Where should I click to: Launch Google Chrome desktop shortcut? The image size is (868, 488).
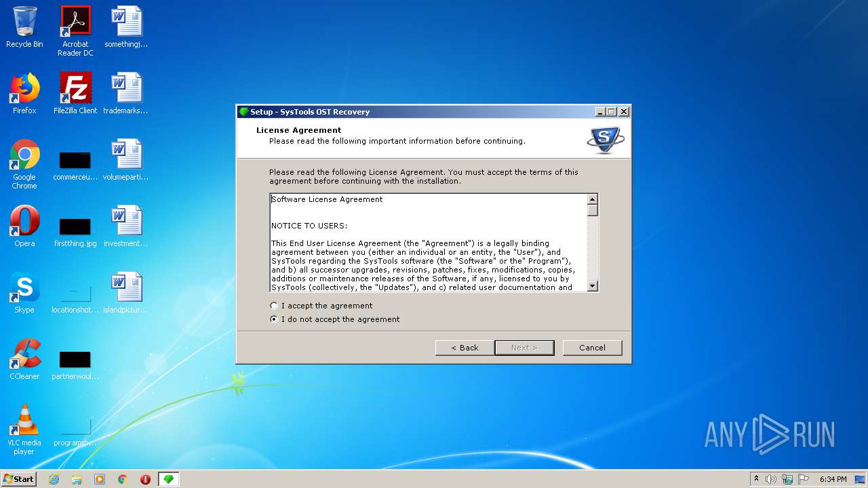[24, 164]
